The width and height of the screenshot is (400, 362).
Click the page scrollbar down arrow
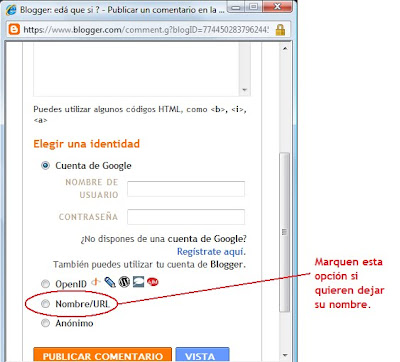(285, 355)
